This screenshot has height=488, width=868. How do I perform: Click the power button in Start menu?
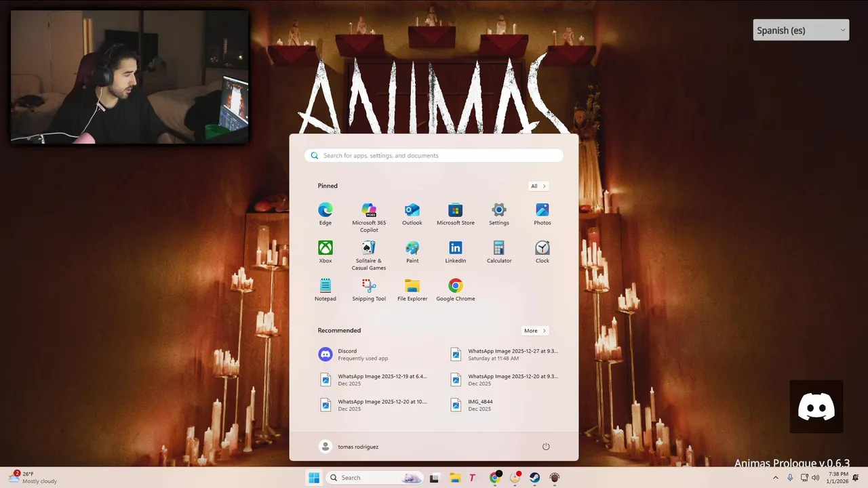546,447
